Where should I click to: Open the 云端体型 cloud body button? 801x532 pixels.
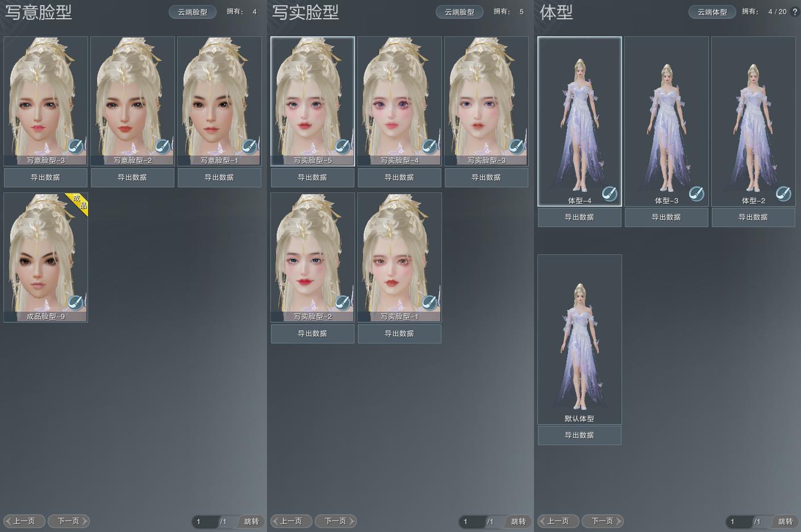[x=712, y=12]
